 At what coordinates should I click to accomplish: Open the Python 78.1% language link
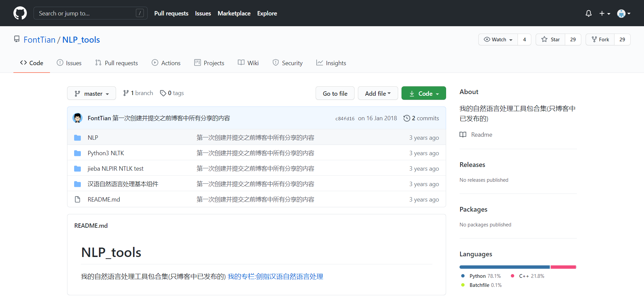coord(481,276)
